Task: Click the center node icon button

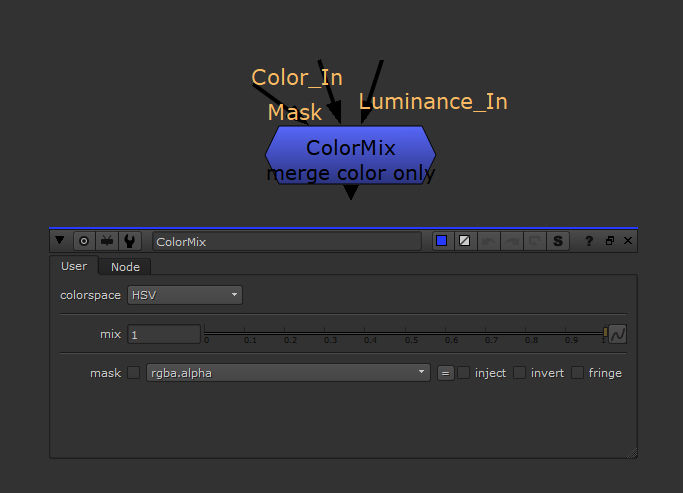Action: pyautogui.click(x=84, y=241)
